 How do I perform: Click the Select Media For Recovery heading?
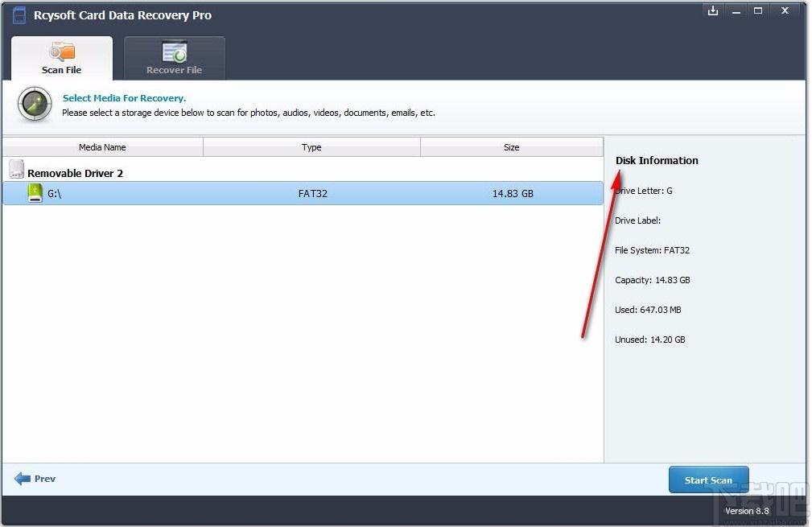124,98
